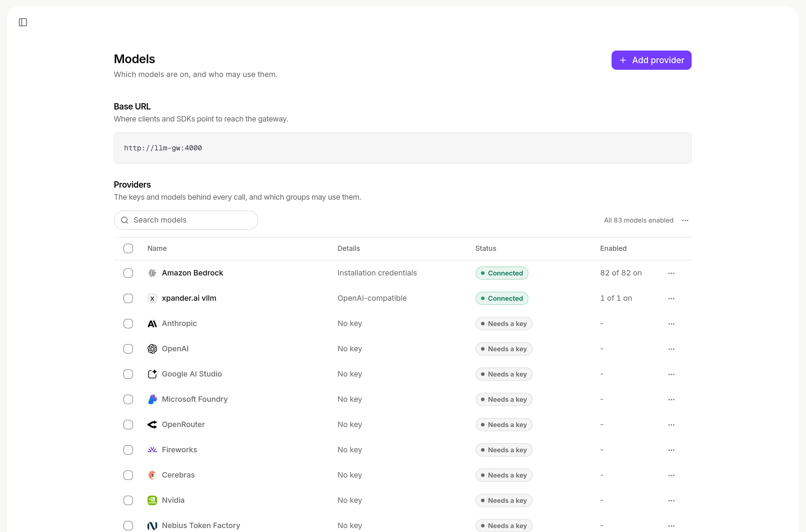The height and width of the screenshot is (532, 806).
Task: Click the OpenAI logo icon
Action: coord(152,349)
